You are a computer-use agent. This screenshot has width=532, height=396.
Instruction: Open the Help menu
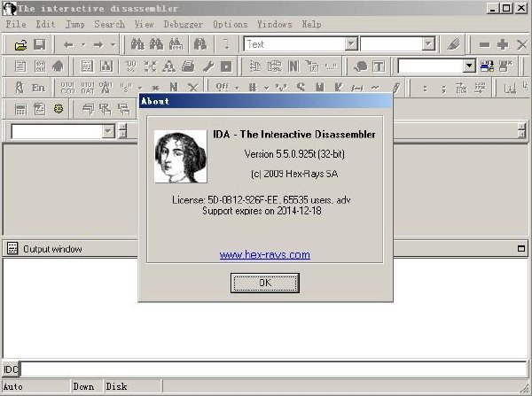coord(312,25)
